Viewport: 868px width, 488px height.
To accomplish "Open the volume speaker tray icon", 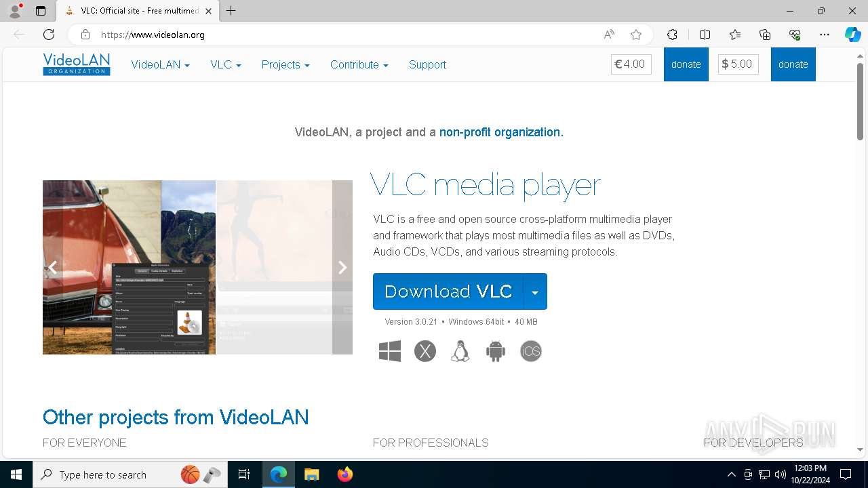I will coord(781,474).
